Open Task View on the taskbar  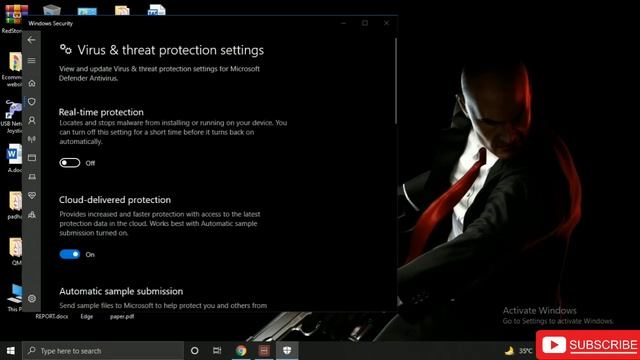coord(217,351)
